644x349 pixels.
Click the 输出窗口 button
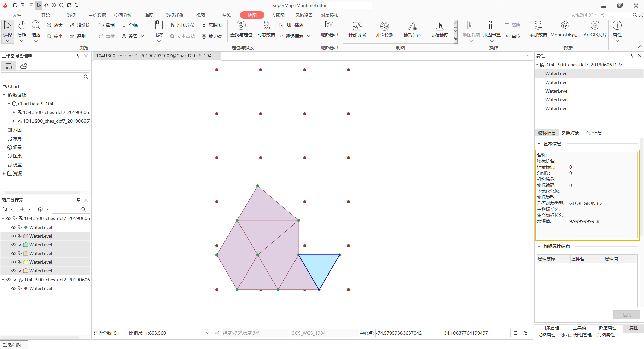pyautogui.click(x=14, y=345)
